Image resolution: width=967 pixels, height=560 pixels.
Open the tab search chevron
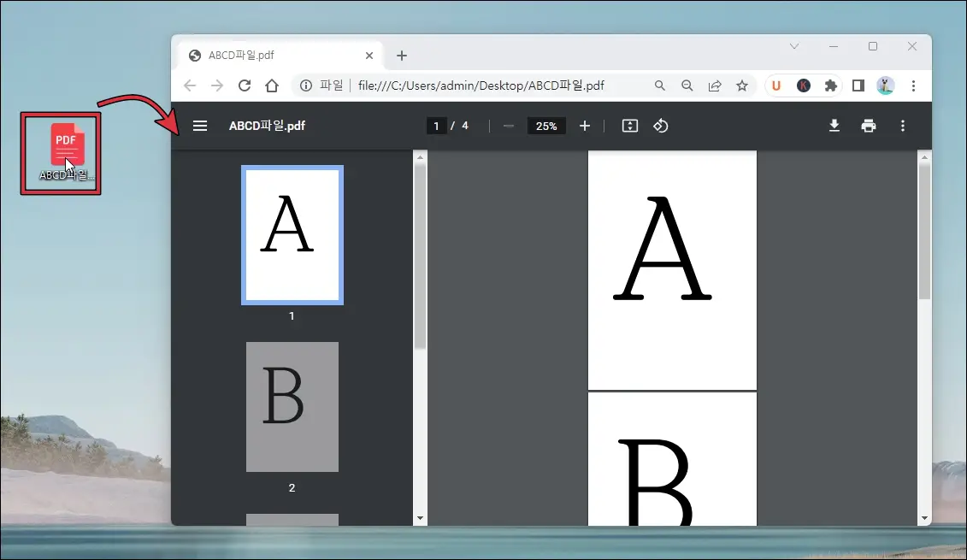(794, 46)
